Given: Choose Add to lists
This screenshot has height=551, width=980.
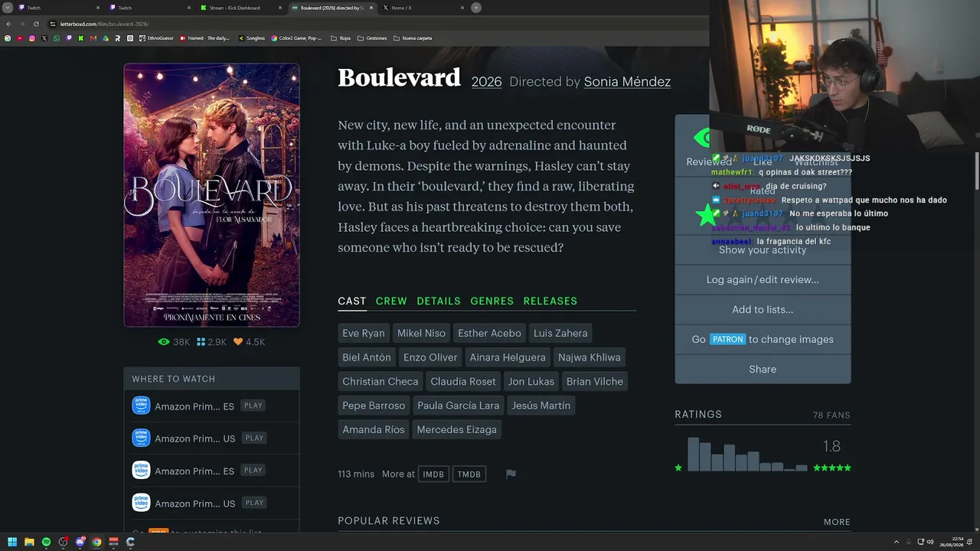Looking at the screenshot, I should (763, 310).
